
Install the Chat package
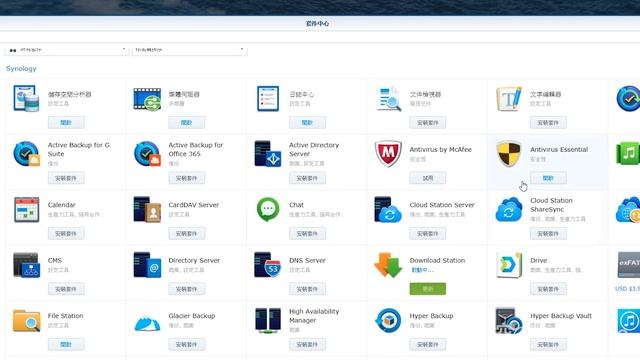(x=307, y=233)
